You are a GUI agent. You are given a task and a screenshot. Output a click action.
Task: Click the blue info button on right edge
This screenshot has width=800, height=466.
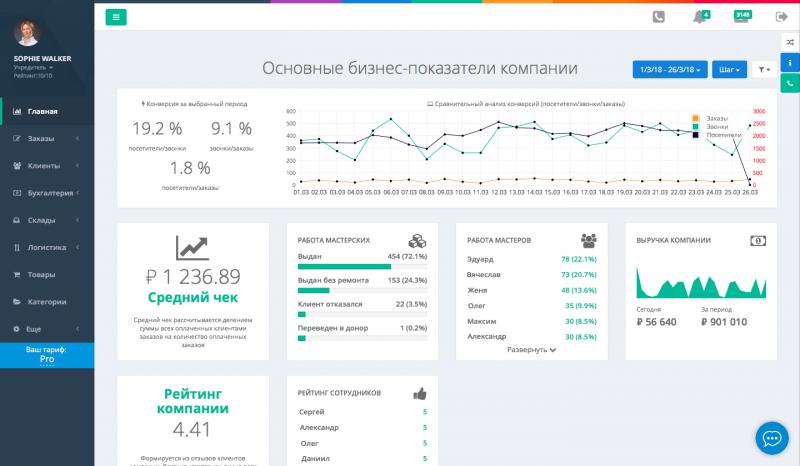point(789,62)
